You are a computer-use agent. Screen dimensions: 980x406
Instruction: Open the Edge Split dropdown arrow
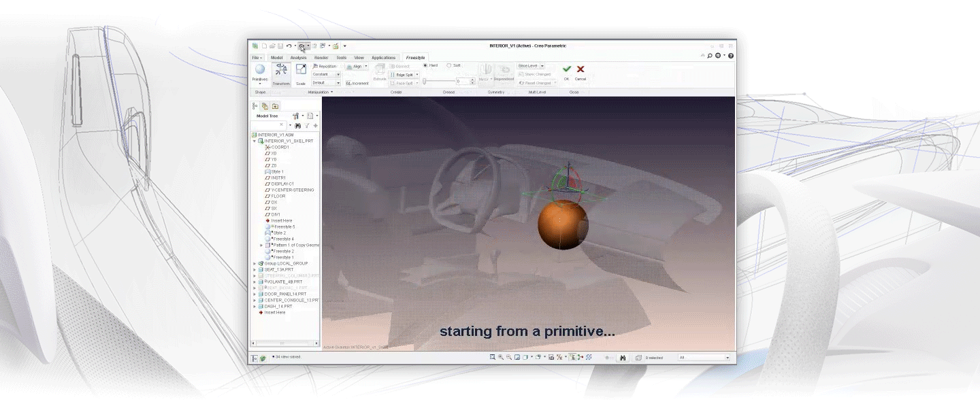tap(416, 75)
